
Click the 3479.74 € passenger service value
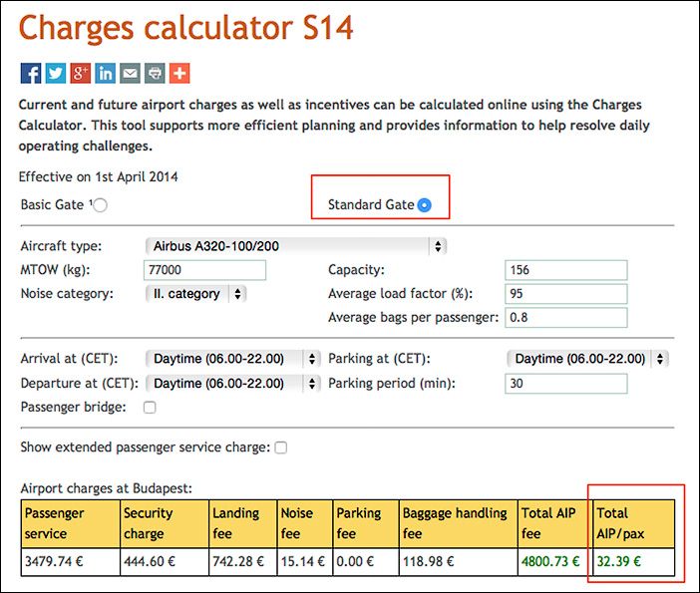pos(54,561)
